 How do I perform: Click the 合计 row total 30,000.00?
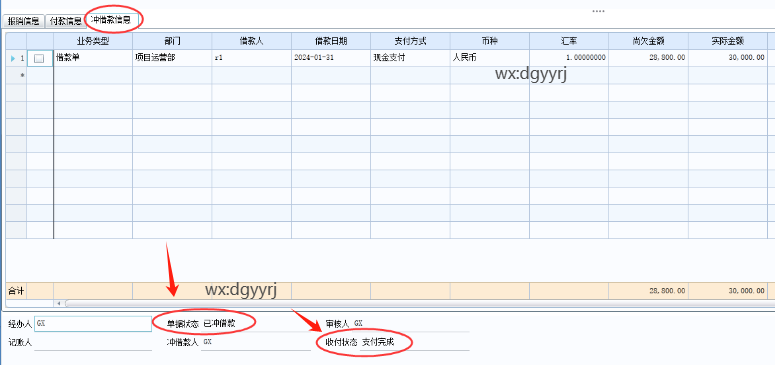click(x=728, y=291)
